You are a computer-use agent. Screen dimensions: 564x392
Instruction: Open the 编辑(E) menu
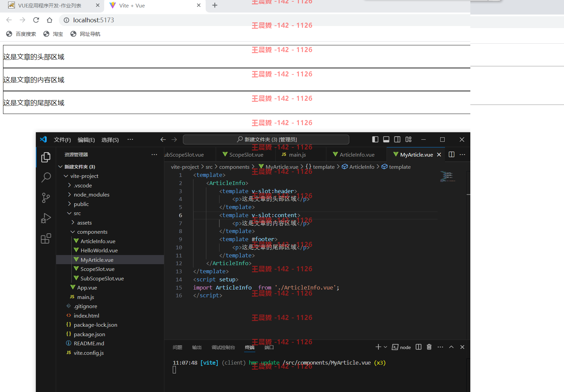tap(86, 140)
